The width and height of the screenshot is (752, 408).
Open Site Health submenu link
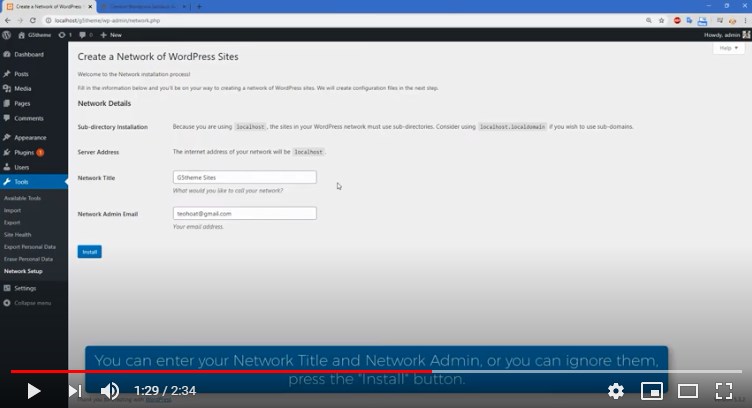17,234
